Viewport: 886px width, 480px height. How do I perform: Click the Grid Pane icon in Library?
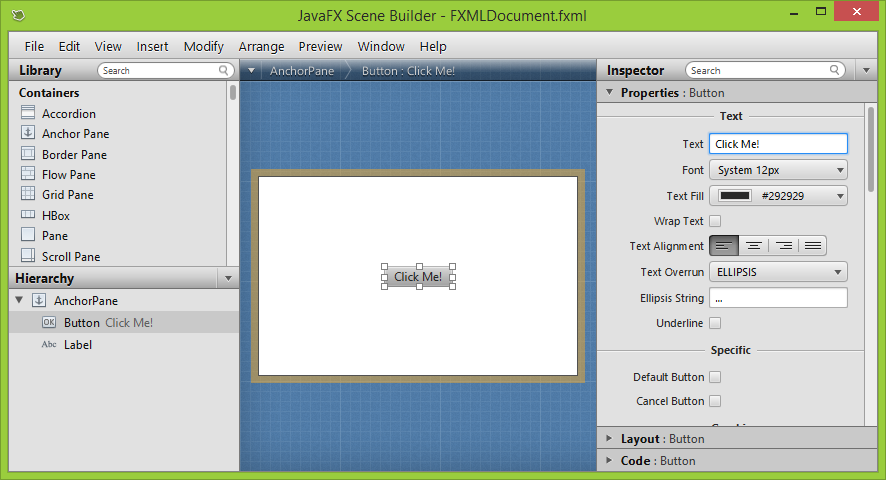tap(28, 193)
